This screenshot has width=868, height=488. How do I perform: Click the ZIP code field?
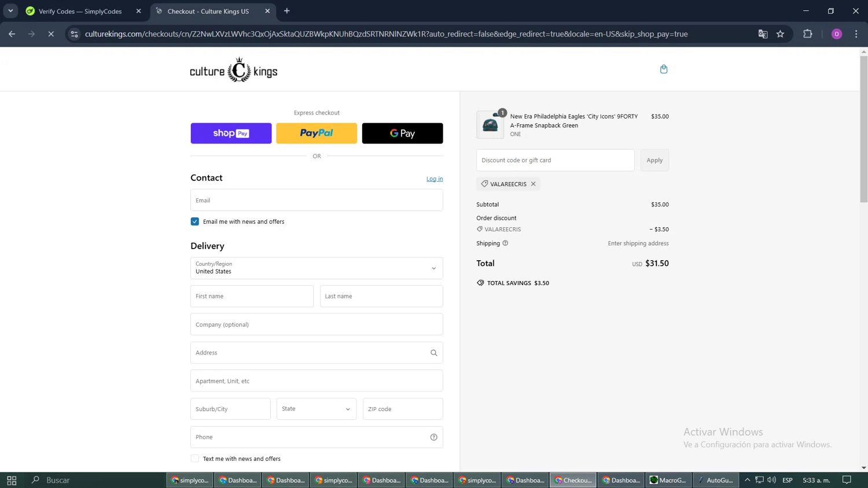[403, 409]
